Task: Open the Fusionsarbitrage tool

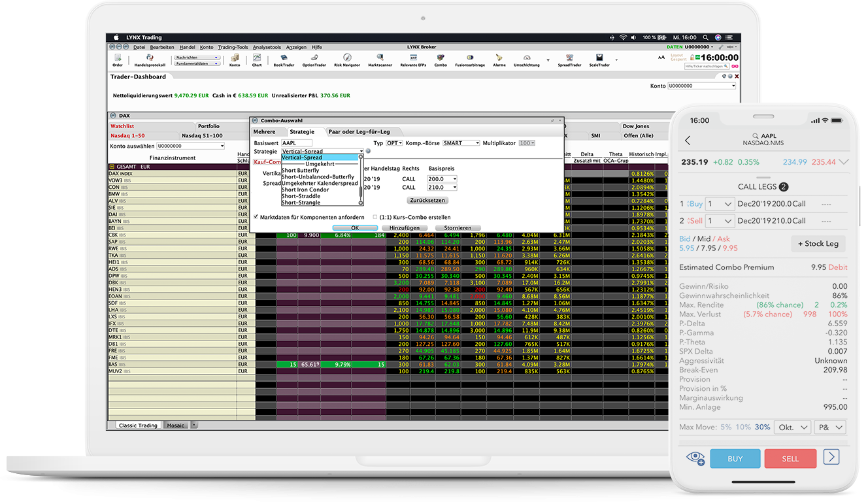Action: click(470, 60)
